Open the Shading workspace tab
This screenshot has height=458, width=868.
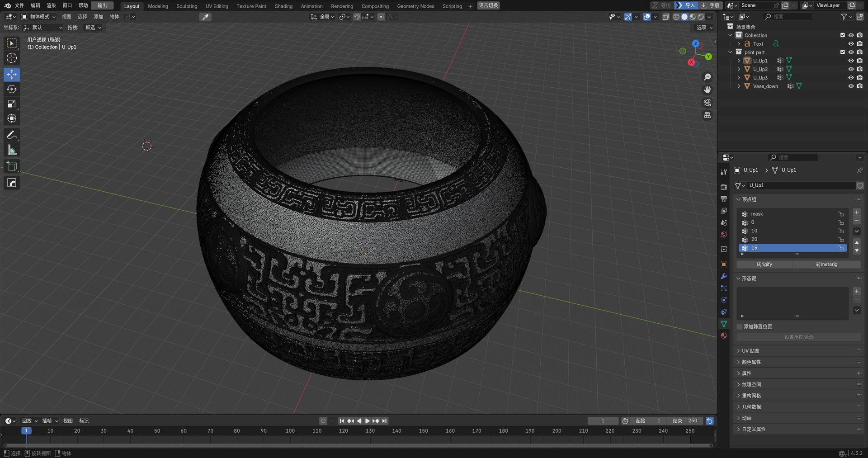pyautogui.click(x=283, y=6)
